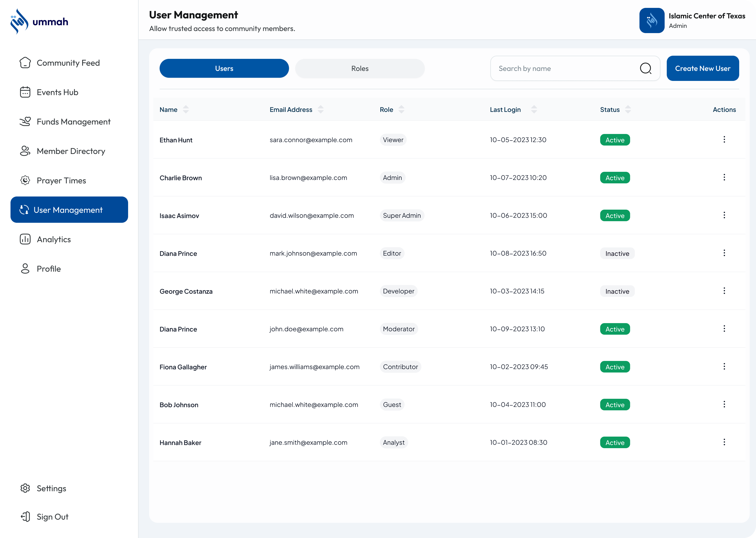Select the email jane.smith@example.com

point(308,443)
